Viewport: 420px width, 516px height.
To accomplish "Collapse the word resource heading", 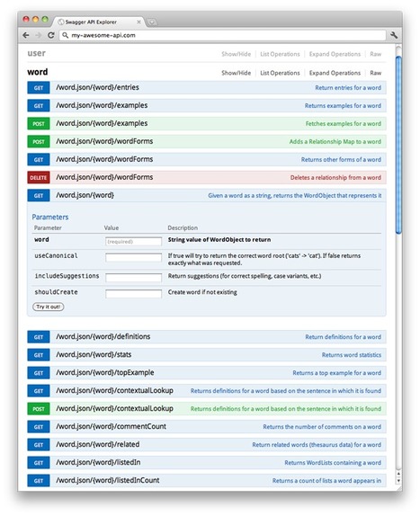I will (38, 72).
